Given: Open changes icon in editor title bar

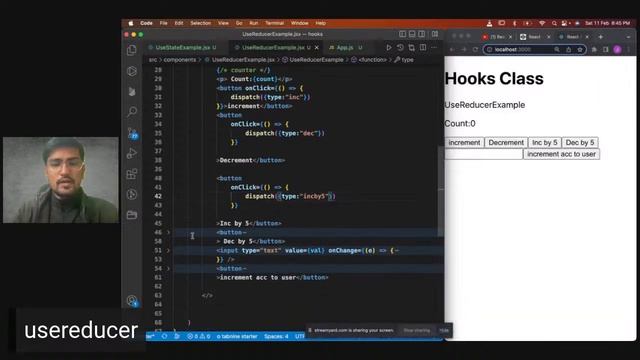Looking at the screenshot, I should click(411, 48).
